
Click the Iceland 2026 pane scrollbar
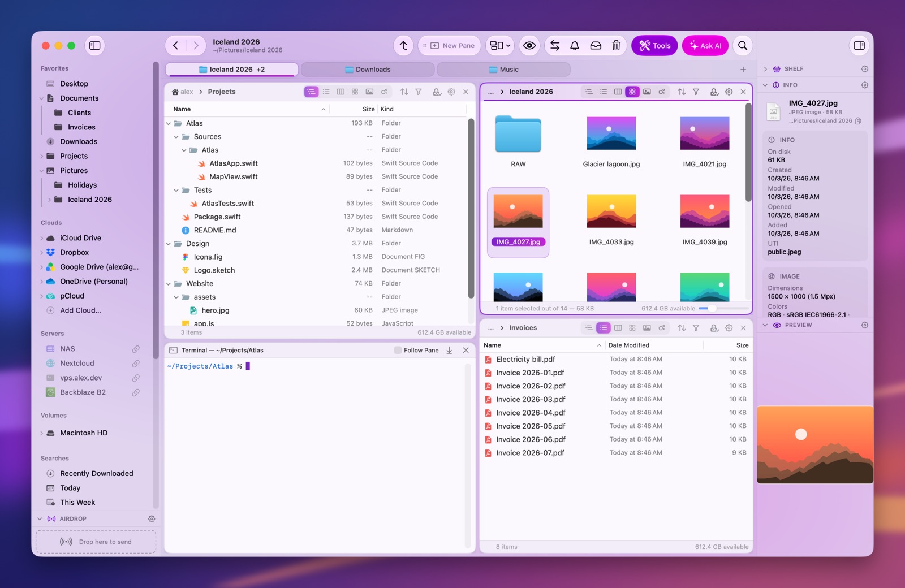click(x=748, y=153)
